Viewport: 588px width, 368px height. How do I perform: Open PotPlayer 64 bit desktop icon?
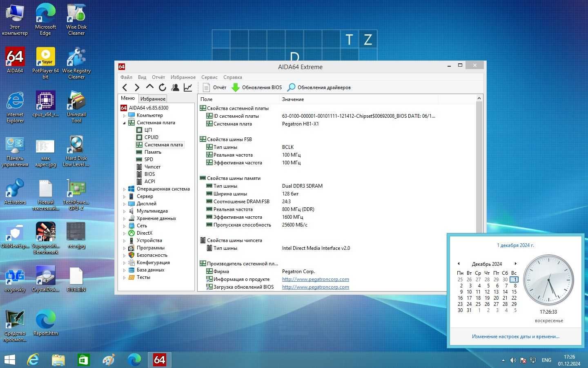pos(45,63)
